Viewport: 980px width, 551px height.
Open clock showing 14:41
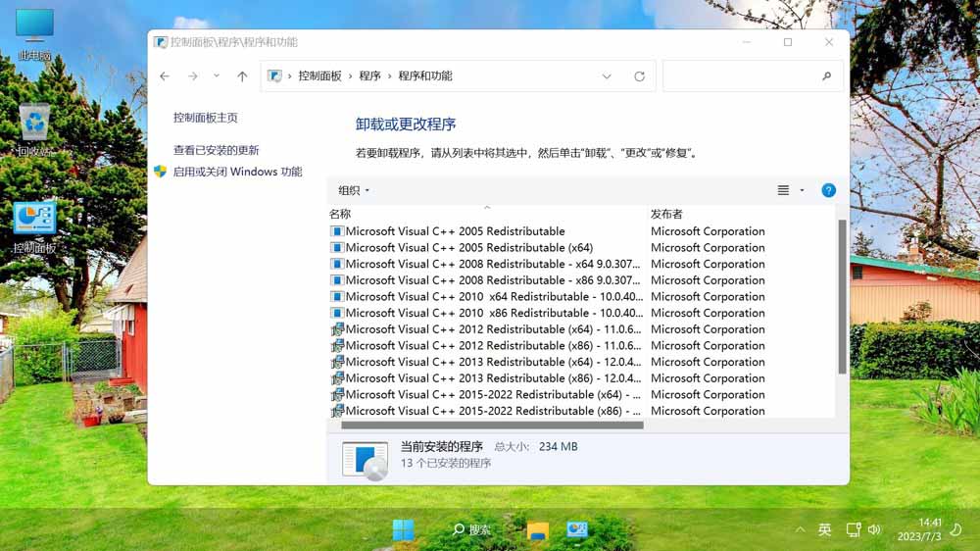tap(919, 529)
